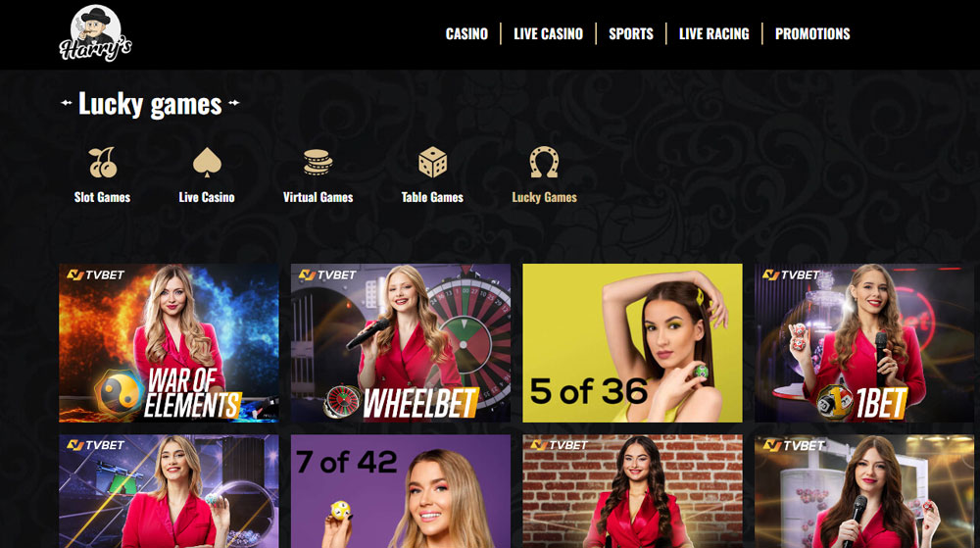Select the Live Casino spade icon
The image size is (980, 548).
(x=207, y=163)
